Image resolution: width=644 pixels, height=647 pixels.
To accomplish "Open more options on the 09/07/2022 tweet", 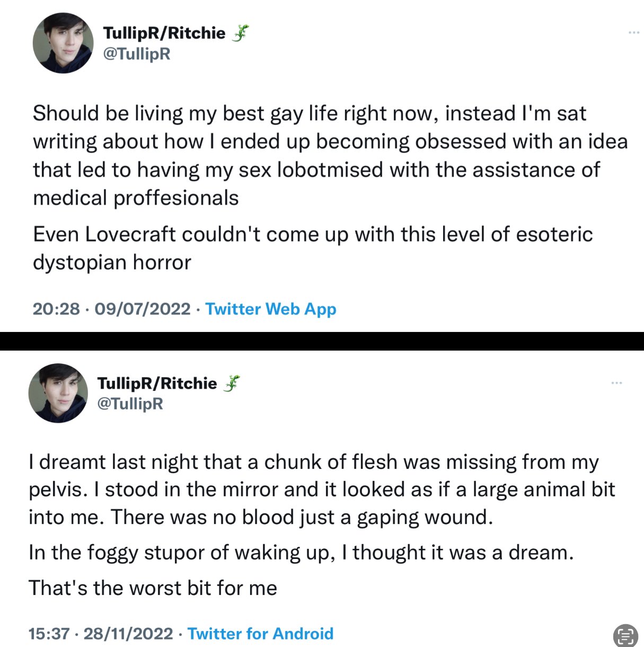I will 634,32.
